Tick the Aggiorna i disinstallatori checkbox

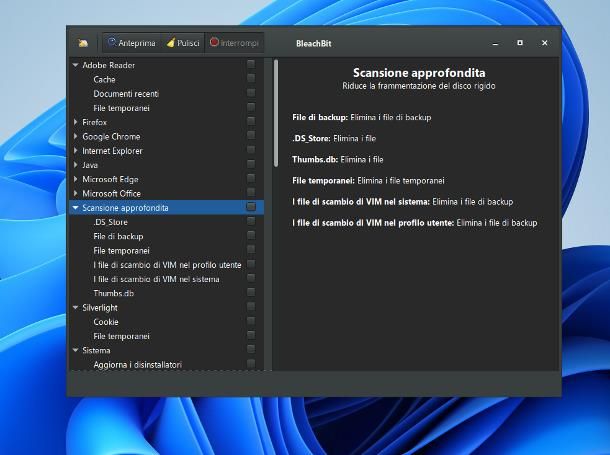[251, 364]
